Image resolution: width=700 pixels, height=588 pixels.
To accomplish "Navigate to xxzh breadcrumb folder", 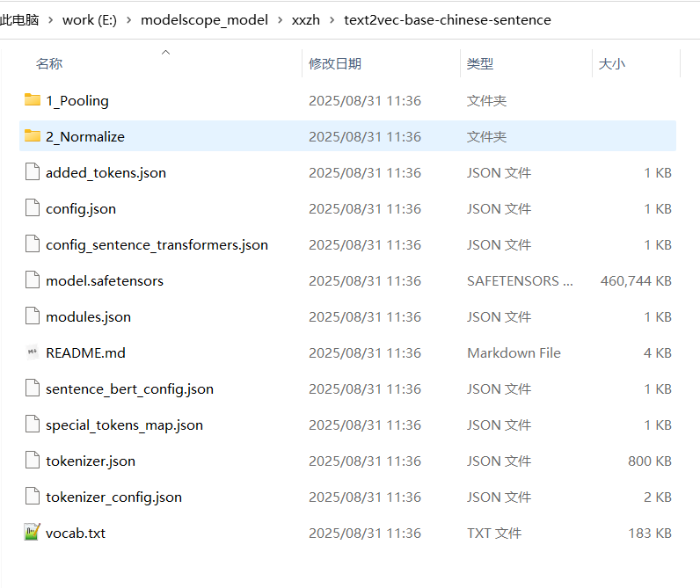I will 306,20.
